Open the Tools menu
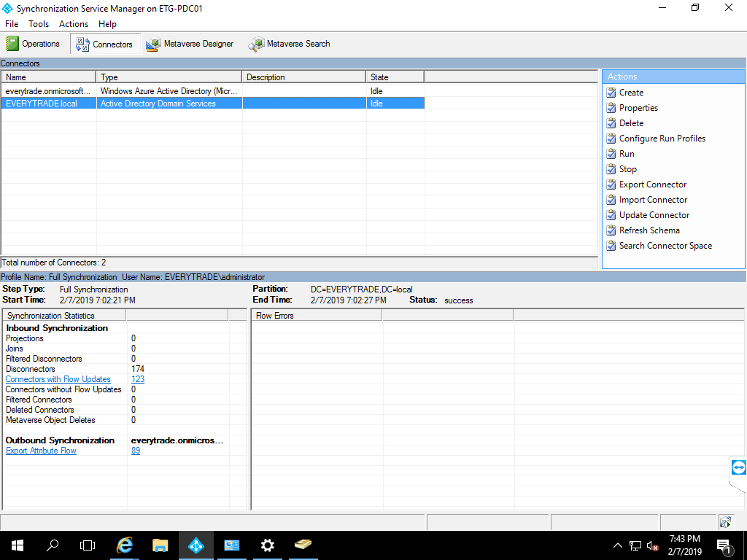747x560 pixels. click(39, 24)
